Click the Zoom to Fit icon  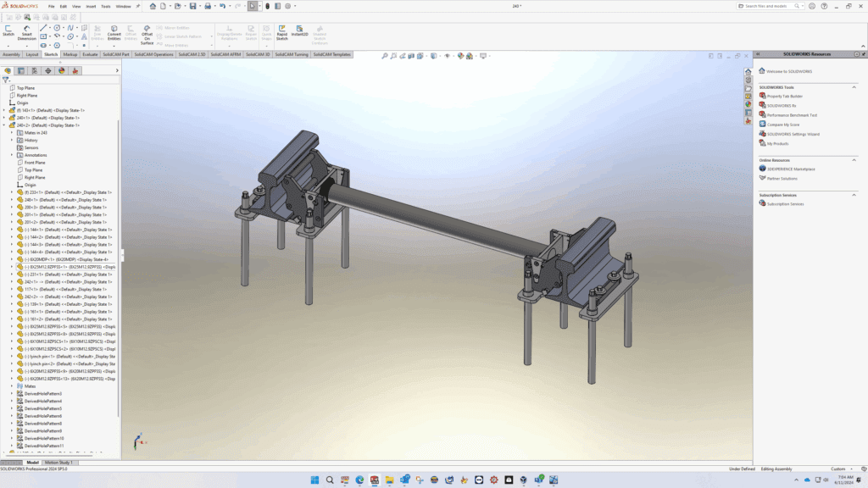(x=384, y=57)
